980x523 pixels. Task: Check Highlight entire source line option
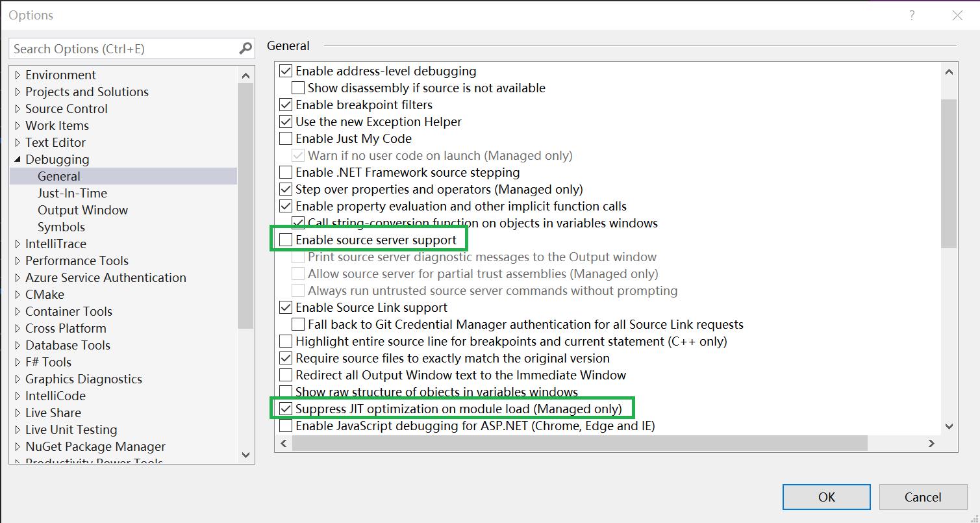[x=286, y=341]
